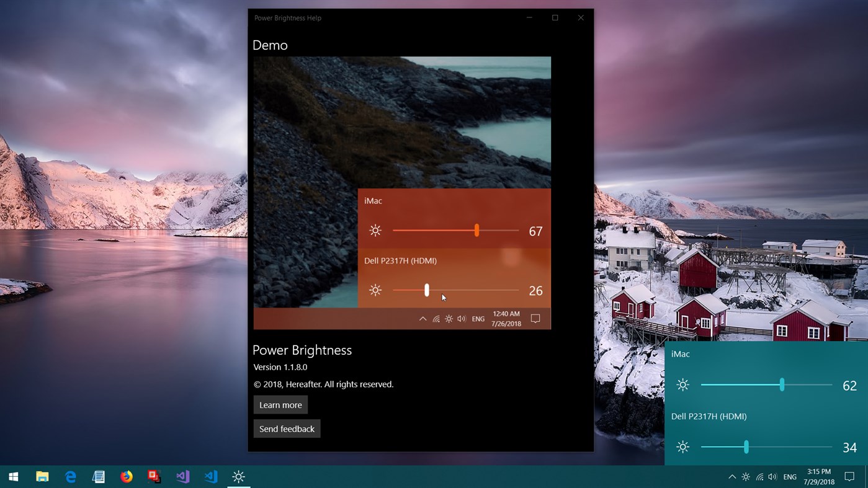This screenshot has width=868, height=488.
Task: Launch PowerPoint from the taskbar
Action: (x=154, y=477)
